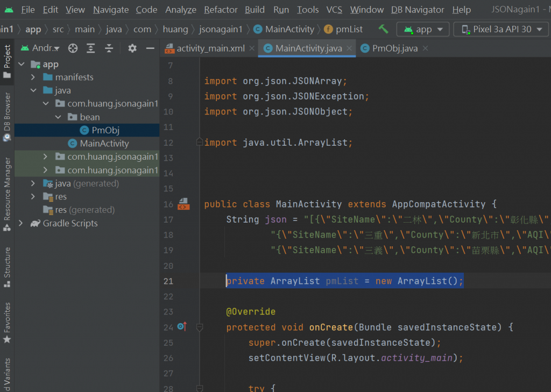Open the app run configuration dropdown
The height and width of the screenshot is (392, 551).
(423, 29)
